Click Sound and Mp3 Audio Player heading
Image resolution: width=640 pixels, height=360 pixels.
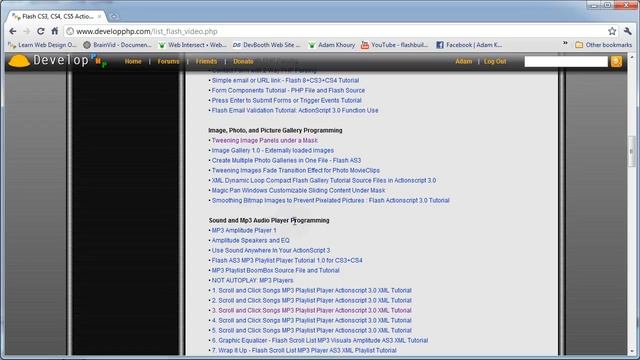pos(269,220)
